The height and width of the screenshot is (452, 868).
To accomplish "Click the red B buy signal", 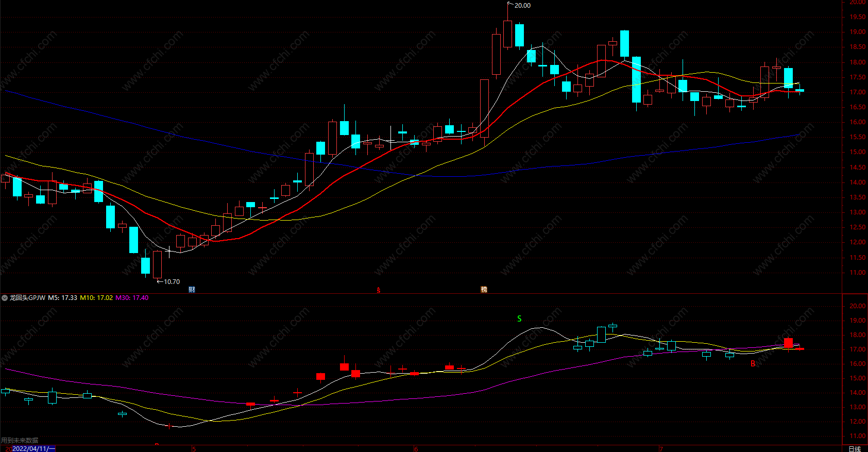I will click(x=753, y=364).
